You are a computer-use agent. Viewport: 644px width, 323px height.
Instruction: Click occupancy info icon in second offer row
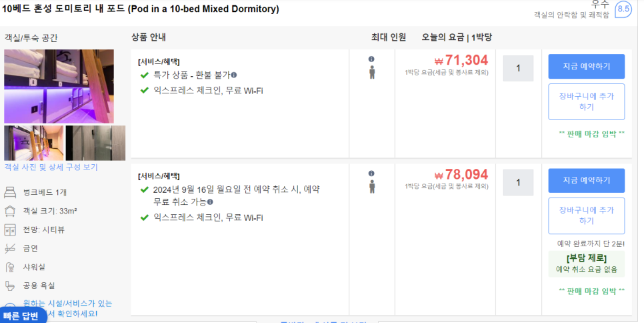click(371, 174)
